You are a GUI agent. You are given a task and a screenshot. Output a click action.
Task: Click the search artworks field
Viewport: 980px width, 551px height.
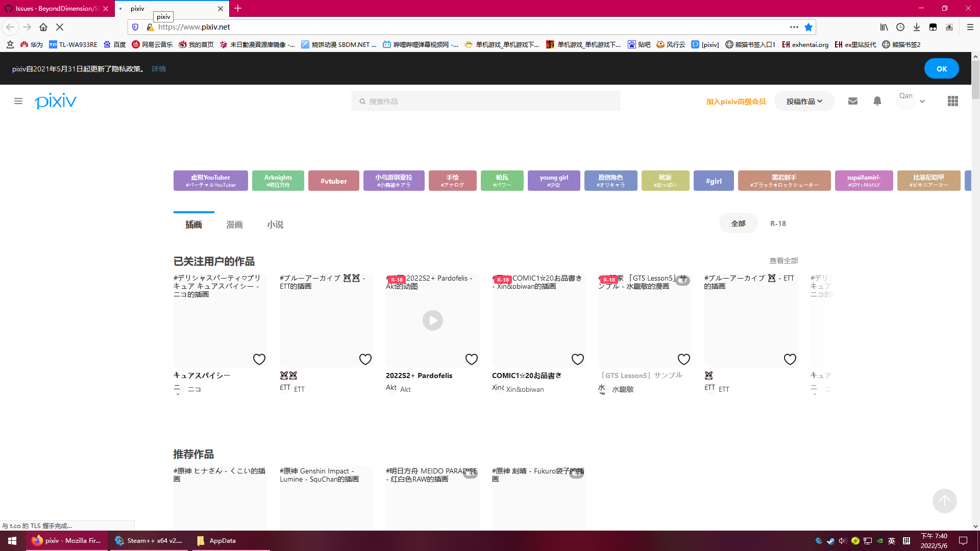click(x=485, y=101)
